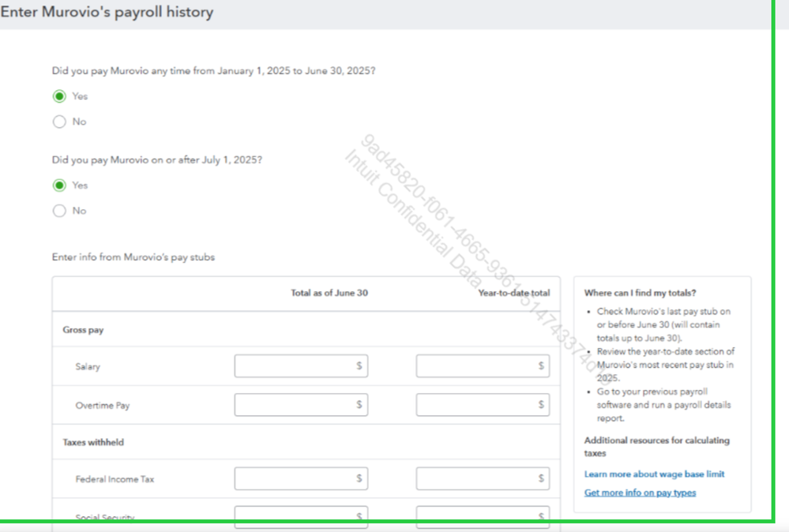The image size is (789, 532).
Task: Click the Social Security year-to-date field
Action: (x=482, y=515)
